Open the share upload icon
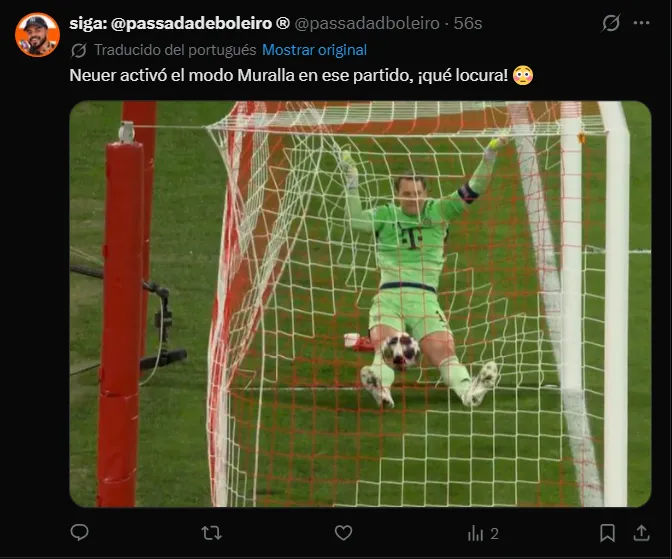Screen dimensions: 672x559 [641, 533]
